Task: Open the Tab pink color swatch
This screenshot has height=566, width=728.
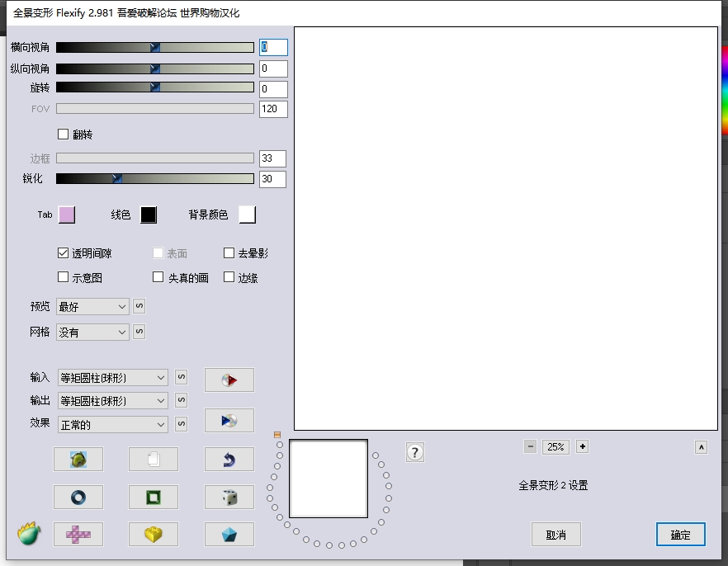Action: point(67,215)
